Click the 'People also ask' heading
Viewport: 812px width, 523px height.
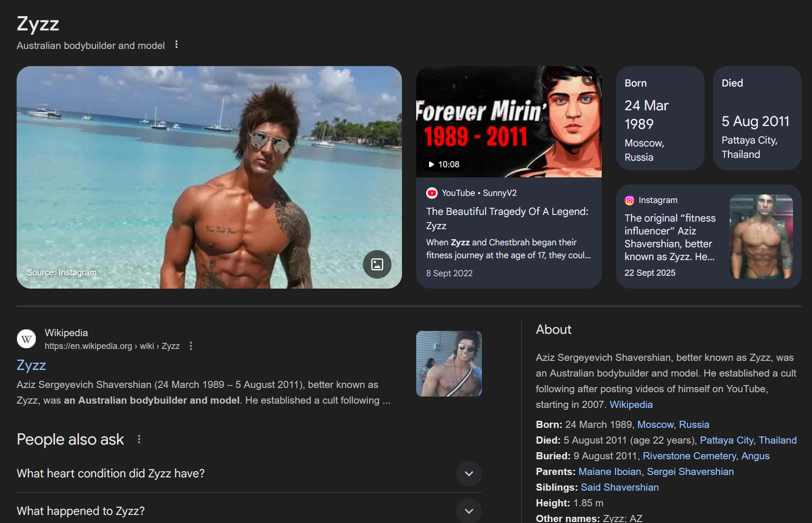[70, 439]
